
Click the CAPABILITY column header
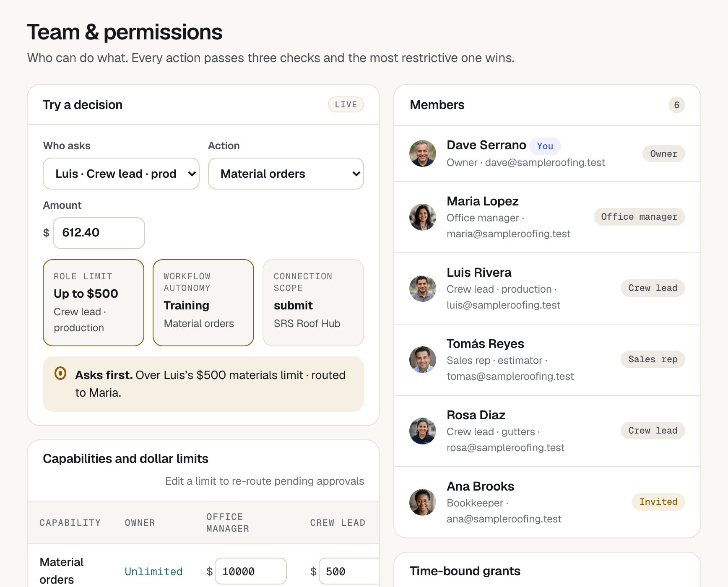click(x=70, y=523)
